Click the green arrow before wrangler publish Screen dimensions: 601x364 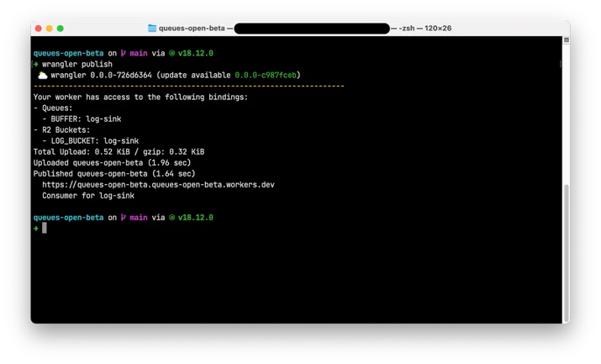(35, 65)
